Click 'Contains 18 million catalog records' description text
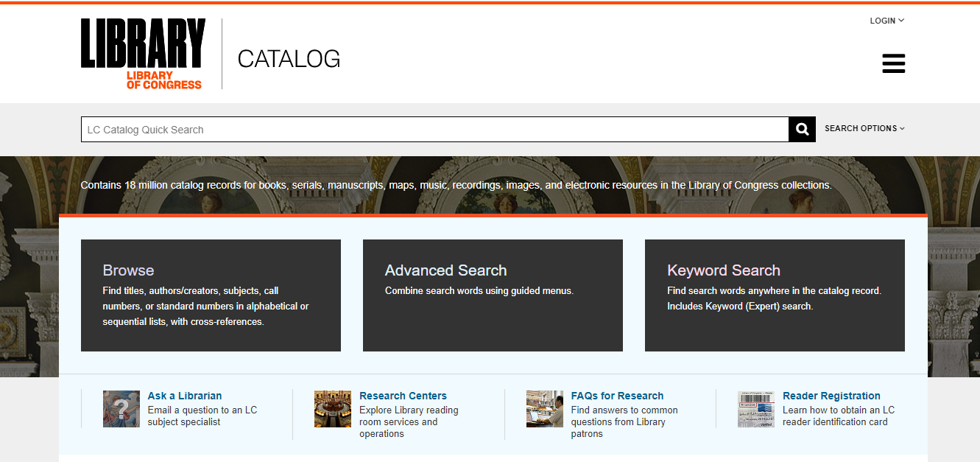Viewport: 980px width, 462px height. [x=456, y=185]
